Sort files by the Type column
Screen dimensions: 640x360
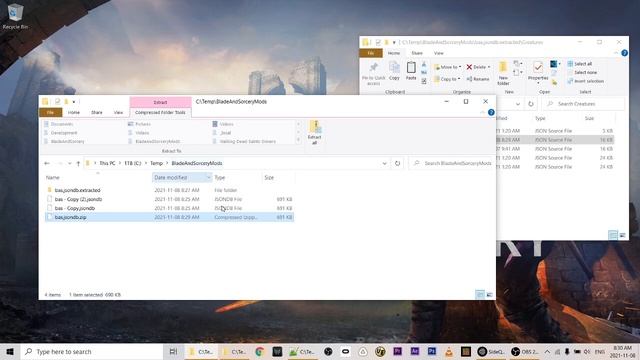[x=220, y=178]
